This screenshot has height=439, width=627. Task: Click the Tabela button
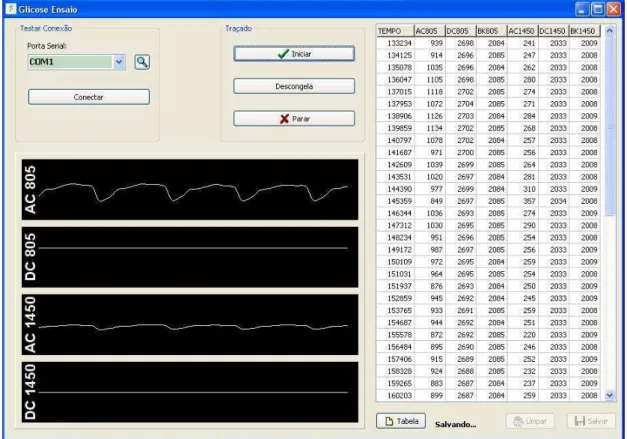pos(401,421)
